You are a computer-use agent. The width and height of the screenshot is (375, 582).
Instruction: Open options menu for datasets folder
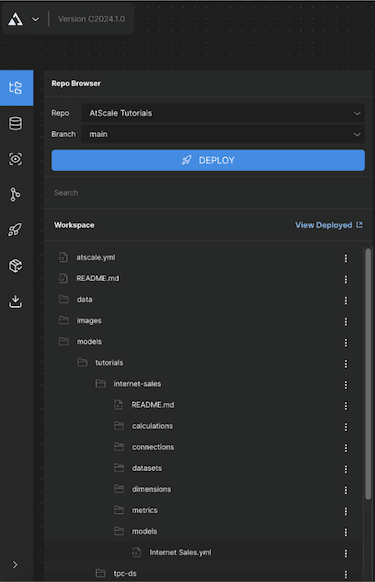click(x=346, y=469)
